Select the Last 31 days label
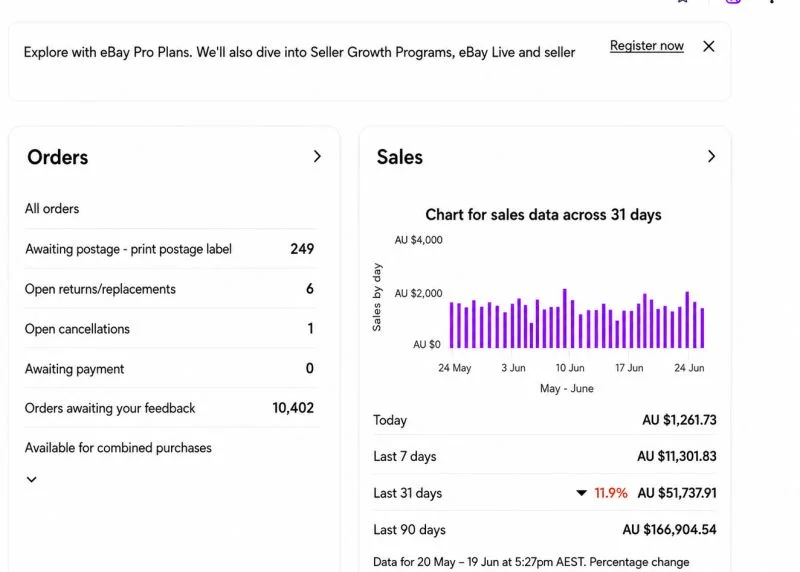 [x=408, y=493]
